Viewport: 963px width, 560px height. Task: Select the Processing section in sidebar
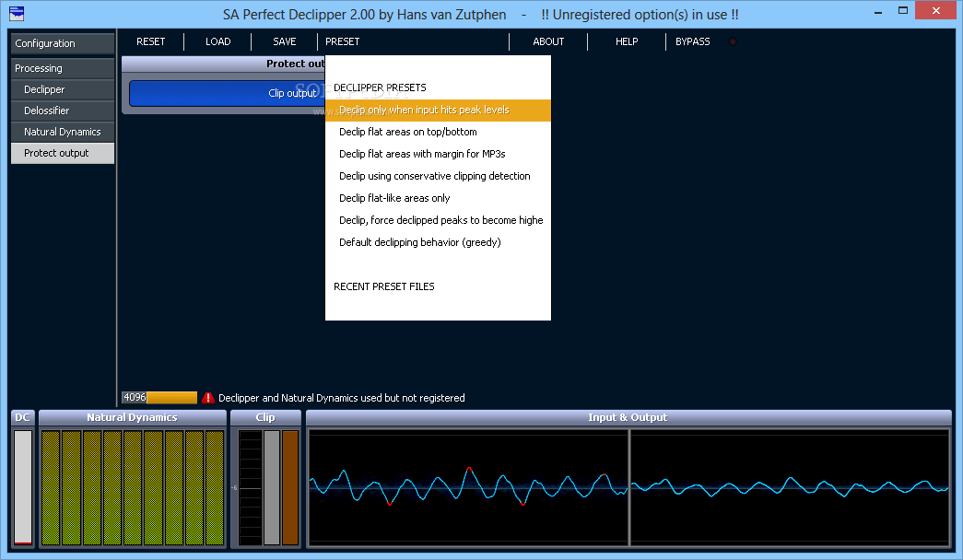tap(63, 68)
